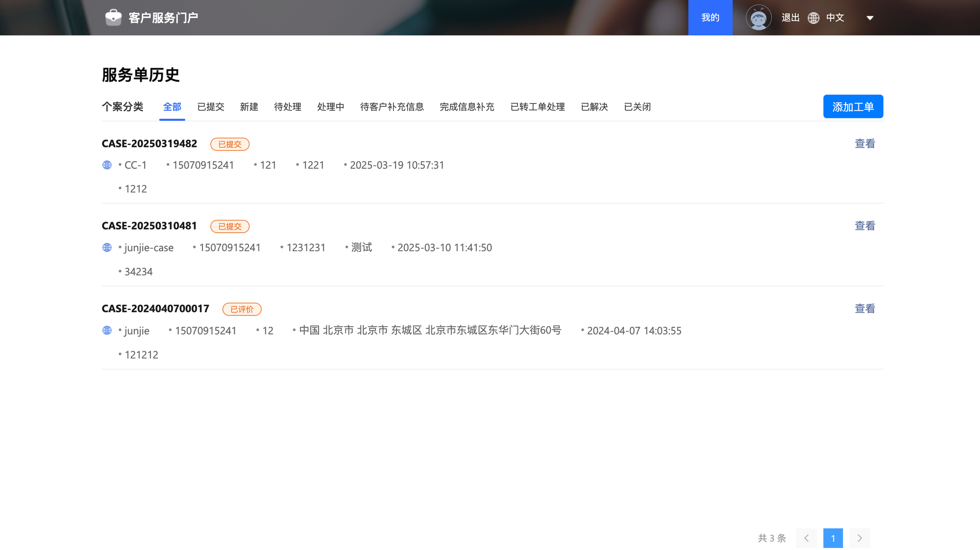Select page number 1 in pagination
Screen dimensions: 980x550
click(833, 538)
